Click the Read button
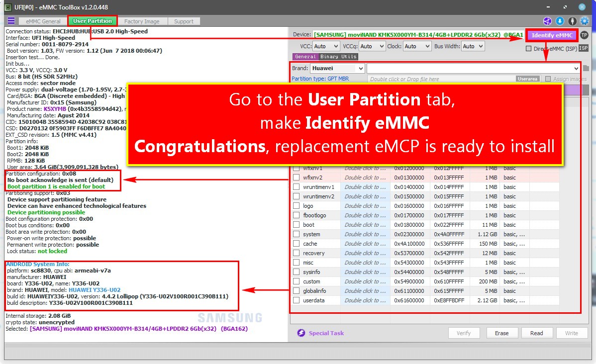 [x=537, y=333]
